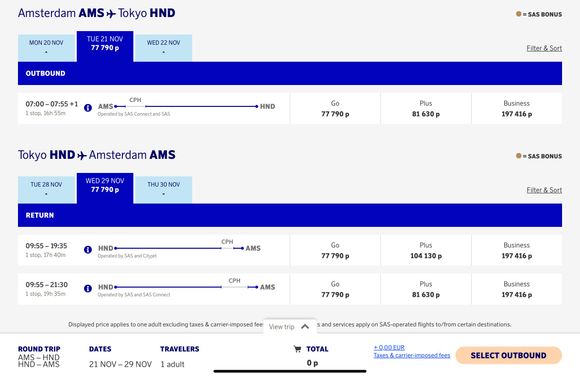Choose the Go fare on the 09:55–19:35 return
This screenshot has width=580, height=376.
tap(335, 250)
